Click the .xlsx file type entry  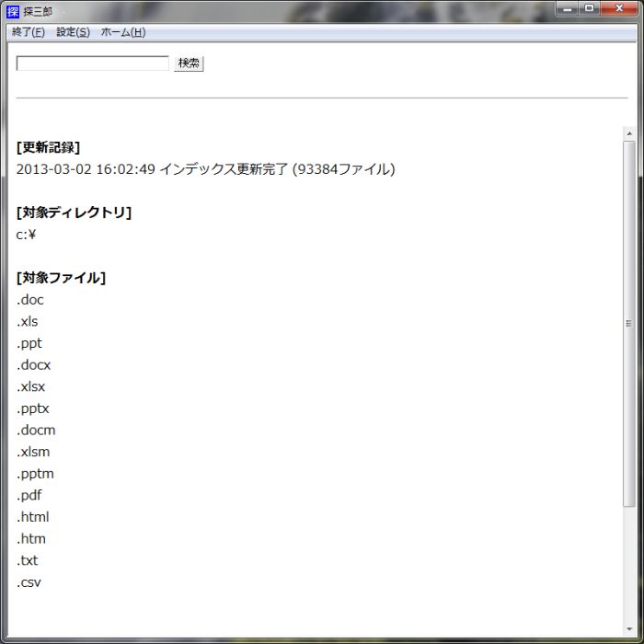[30, 386]
